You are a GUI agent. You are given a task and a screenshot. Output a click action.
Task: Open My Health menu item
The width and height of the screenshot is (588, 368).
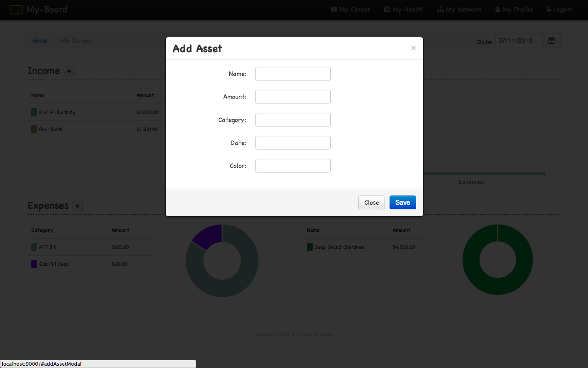tap(404, 9)
